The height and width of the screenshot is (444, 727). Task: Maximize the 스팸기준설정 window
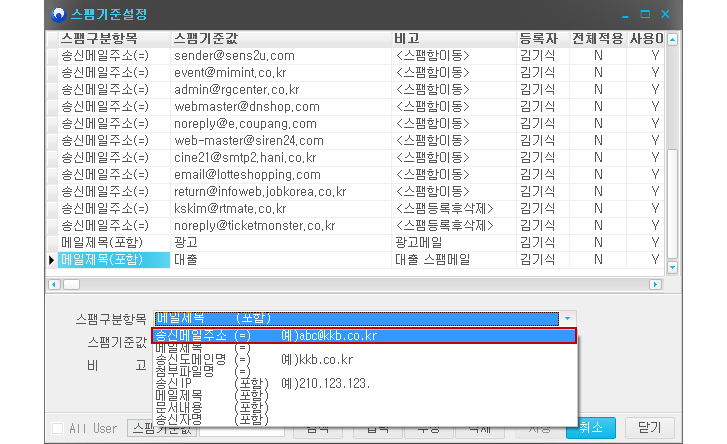[x=645, y=14]
